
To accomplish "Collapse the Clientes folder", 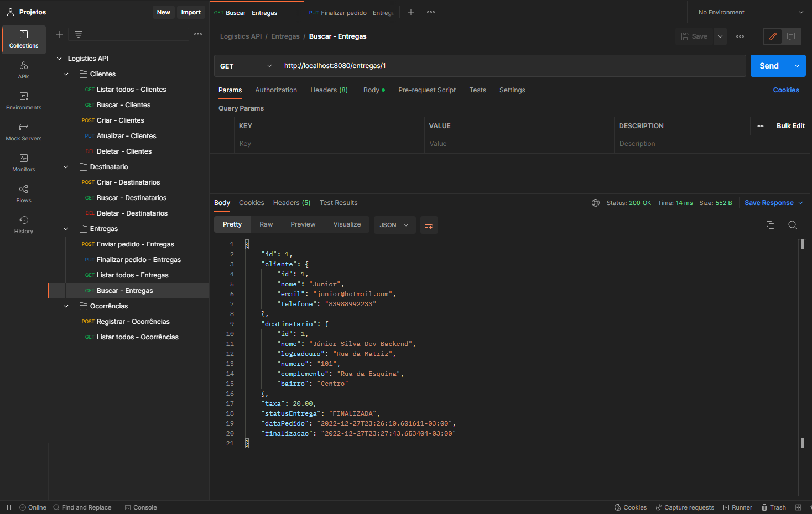I will (x=66, y=74).
